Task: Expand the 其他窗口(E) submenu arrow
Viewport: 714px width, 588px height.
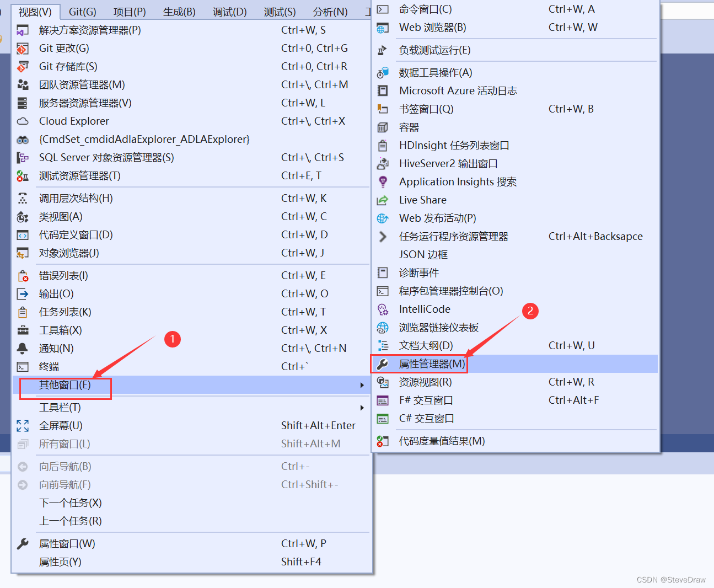Action: (x=362, y=385)
